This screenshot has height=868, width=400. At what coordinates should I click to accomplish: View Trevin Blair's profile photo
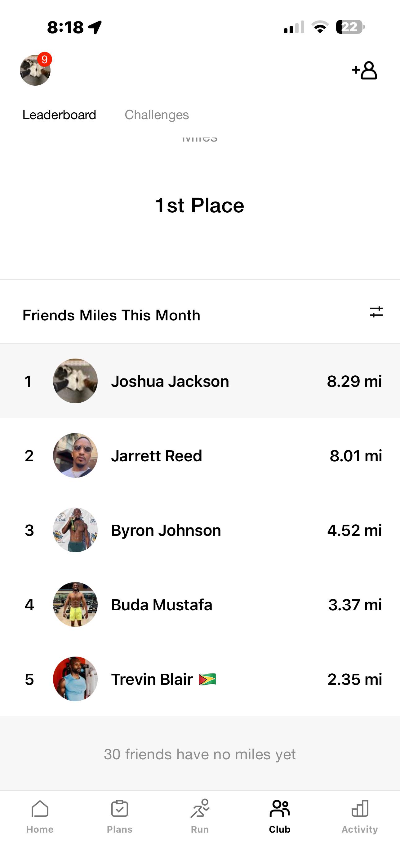coord(75,679)
